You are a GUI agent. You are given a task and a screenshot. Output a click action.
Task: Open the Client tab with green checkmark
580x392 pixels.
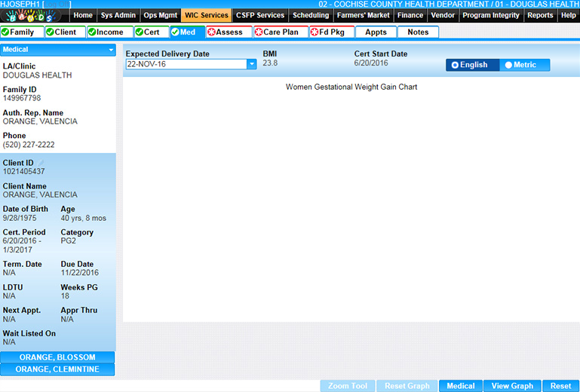click(x=65, y=32)
